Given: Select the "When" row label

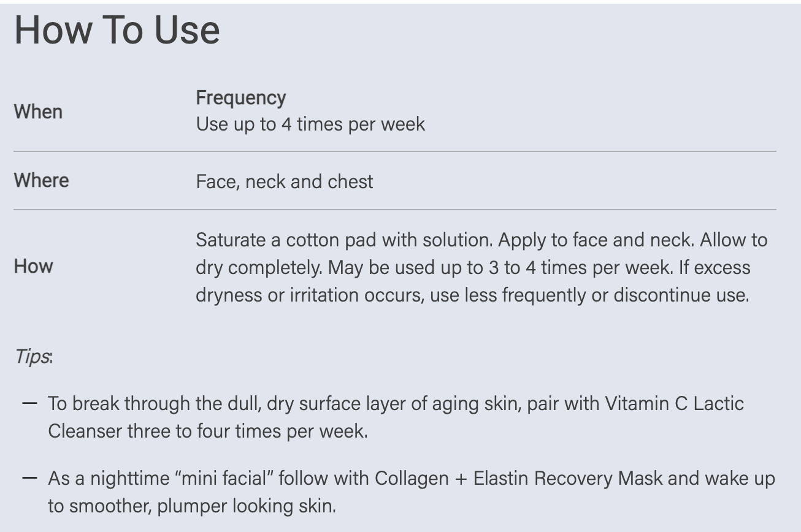Looking at the screenshot, I should tap(38, 112).
